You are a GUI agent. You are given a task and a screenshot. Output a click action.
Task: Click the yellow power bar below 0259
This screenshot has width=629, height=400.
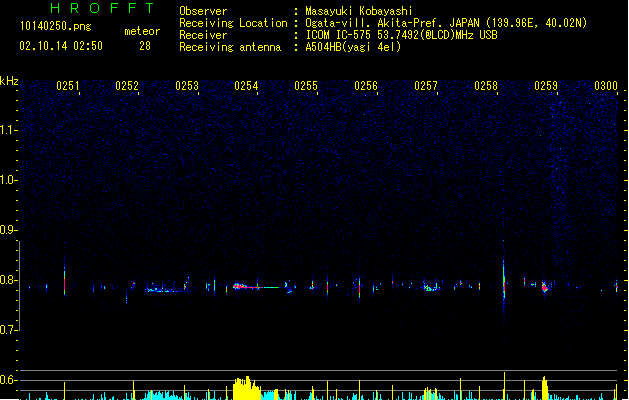544,388
